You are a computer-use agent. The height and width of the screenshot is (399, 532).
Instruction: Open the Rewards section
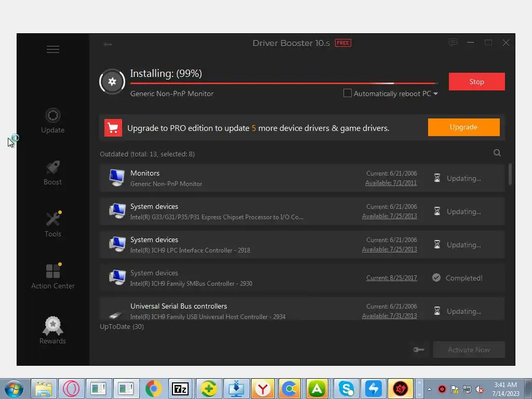point(52,330)
